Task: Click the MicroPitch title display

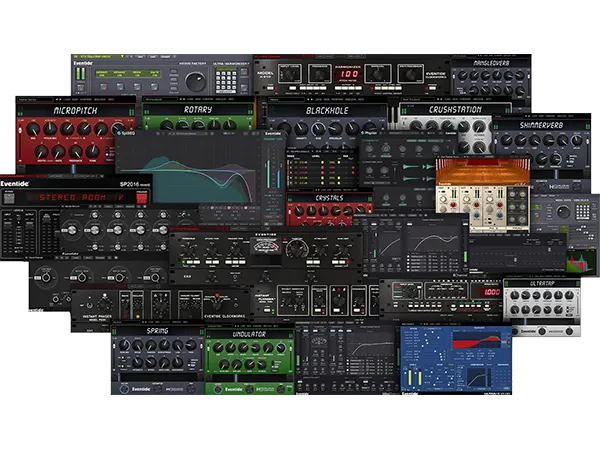Action: (75, 111)
